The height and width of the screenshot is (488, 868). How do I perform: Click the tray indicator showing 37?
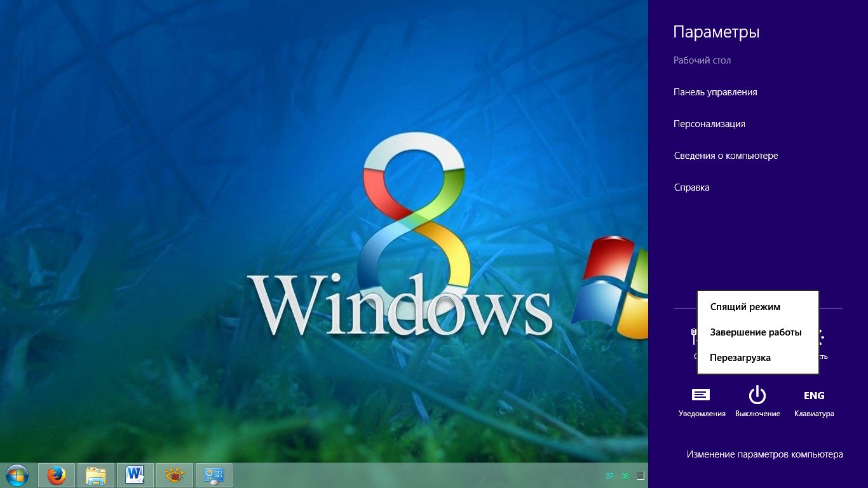(x=609, y=476)
